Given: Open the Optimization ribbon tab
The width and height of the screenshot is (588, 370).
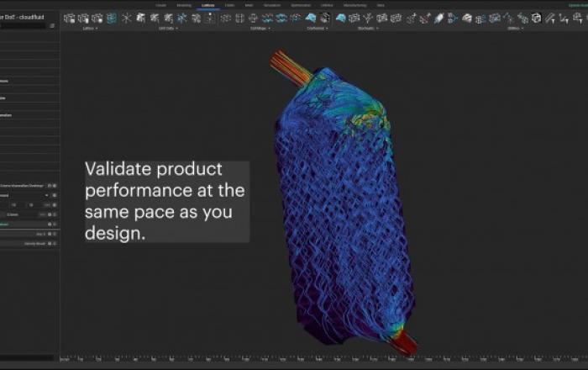Looking at the screenshot, I should (x=301, y=5).
